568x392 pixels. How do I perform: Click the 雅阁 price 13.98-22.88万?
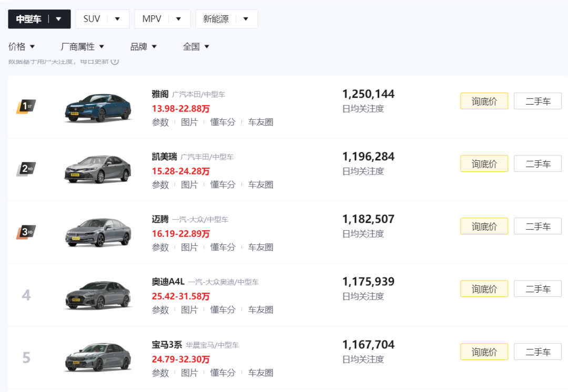181,109
